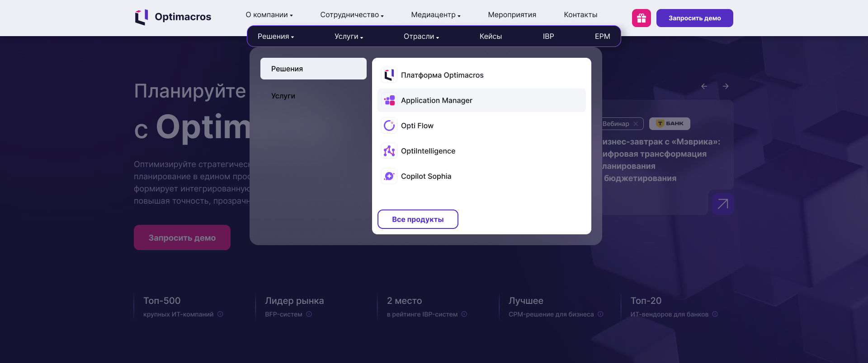The image size is (868, 363).
Task: Click the 2 место statistic text
Action: (x=405, y=301)
